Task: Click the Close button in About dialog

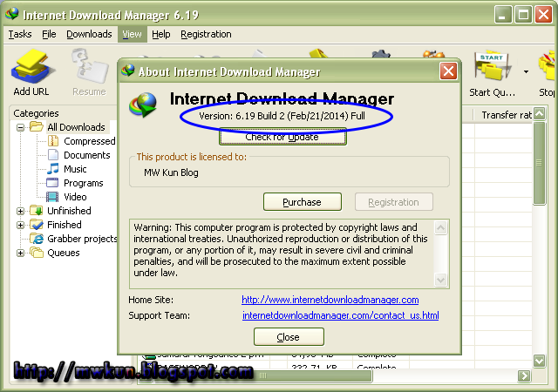Action: click(289, 337)
